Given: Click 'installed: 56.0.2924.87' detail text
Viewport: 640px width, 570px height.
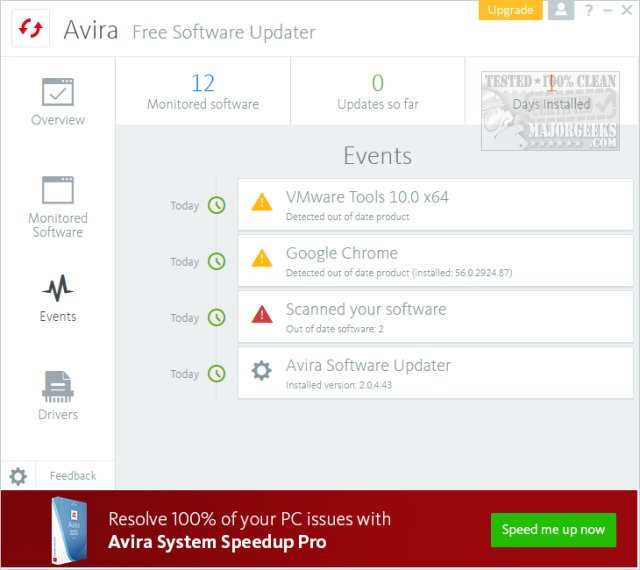Looking at the screenshot, I should [x=462, y=272].
